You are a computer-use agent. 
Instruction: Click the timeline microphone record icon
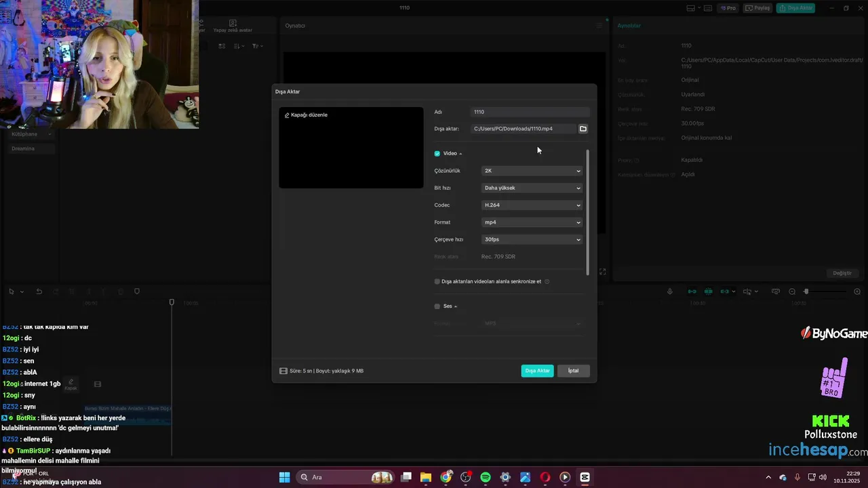(670, 291)
